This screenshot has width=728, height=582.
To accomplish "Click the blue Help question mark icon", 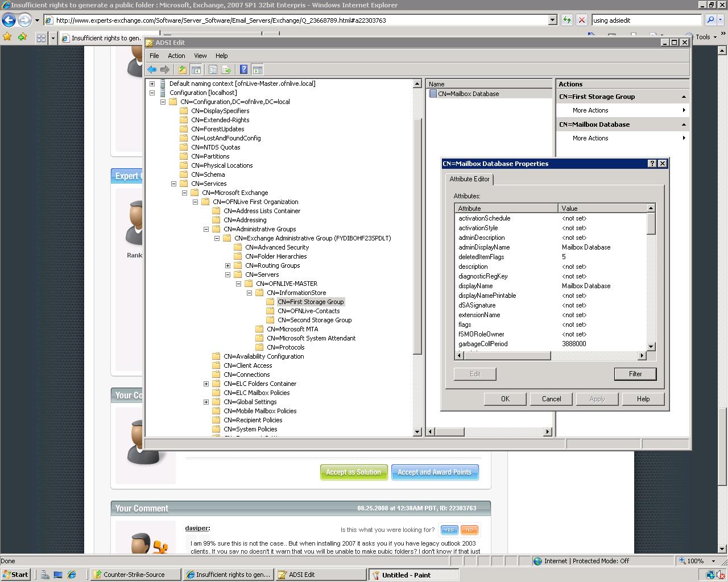I will [243, 69].
